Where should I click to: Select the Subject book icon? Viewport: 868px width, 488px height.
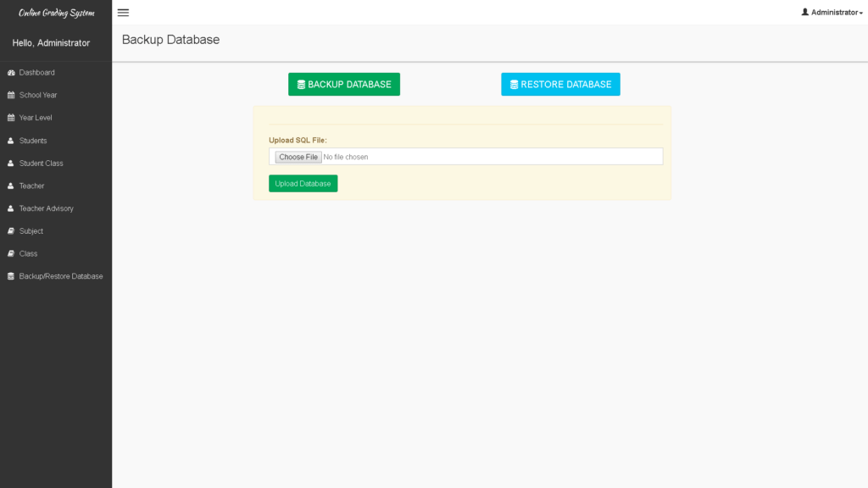click(10, 230)
